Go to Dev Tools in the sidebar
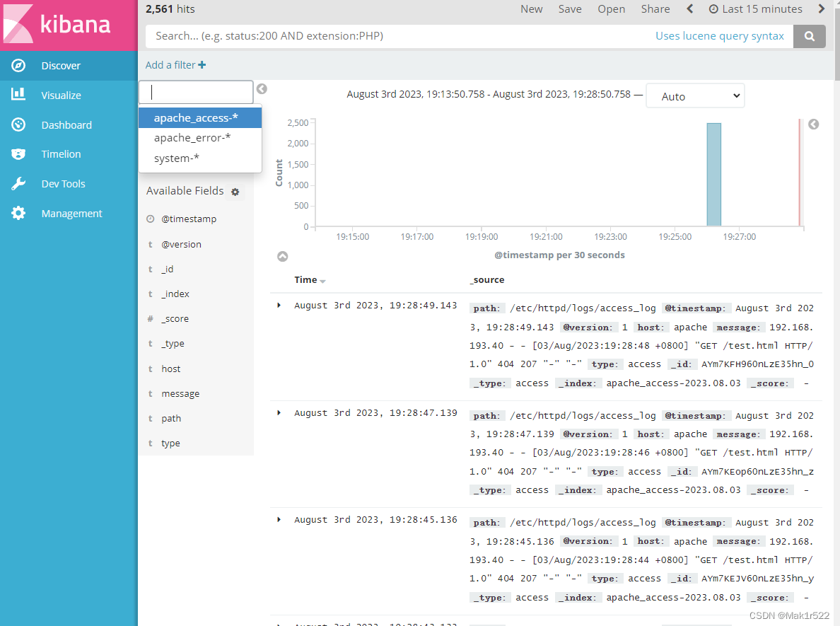 (x=69, y=184)
